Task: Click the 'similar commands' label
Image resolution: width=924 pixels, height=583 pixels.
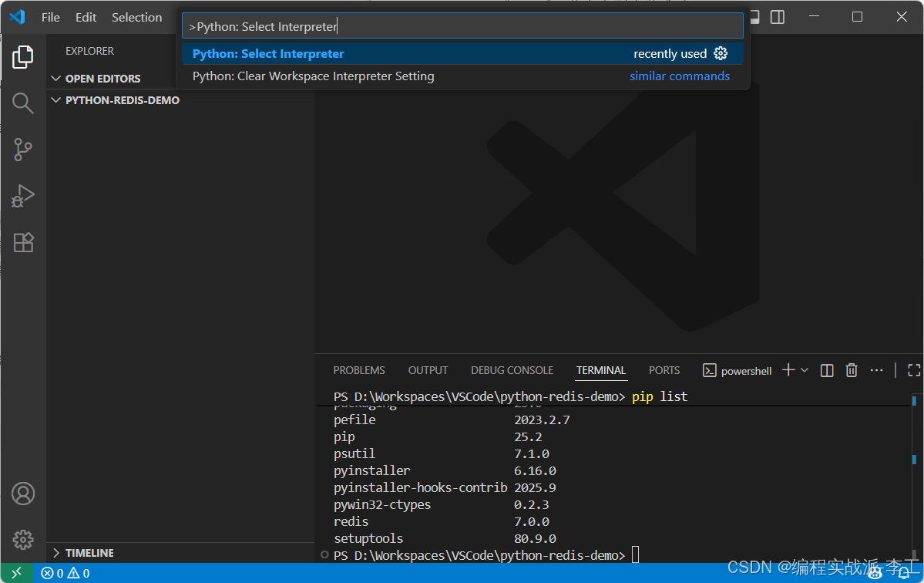Action: point(680,76)
